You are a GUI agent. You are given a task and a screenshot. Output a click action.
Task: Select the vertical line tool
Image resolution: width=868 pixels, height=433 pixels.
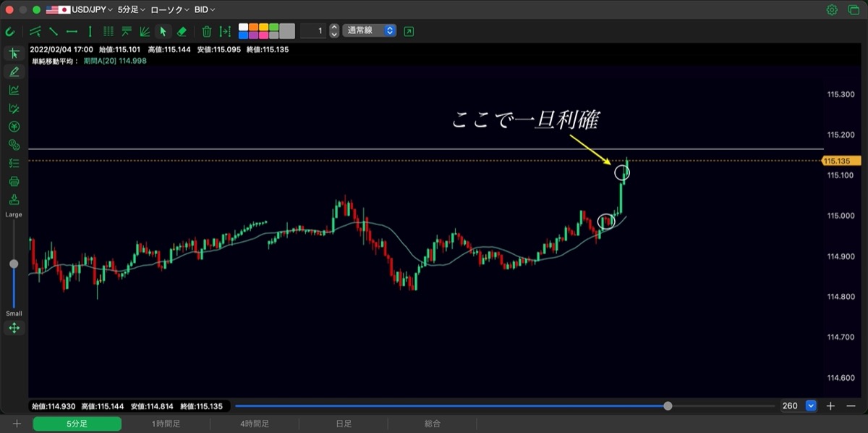pos(90,31)
